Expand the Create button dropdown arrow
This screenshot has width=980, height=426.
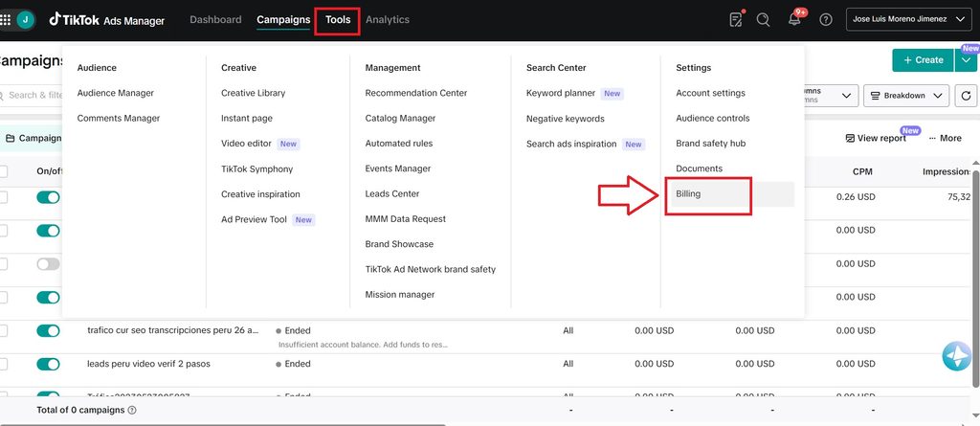click(967, 60)
